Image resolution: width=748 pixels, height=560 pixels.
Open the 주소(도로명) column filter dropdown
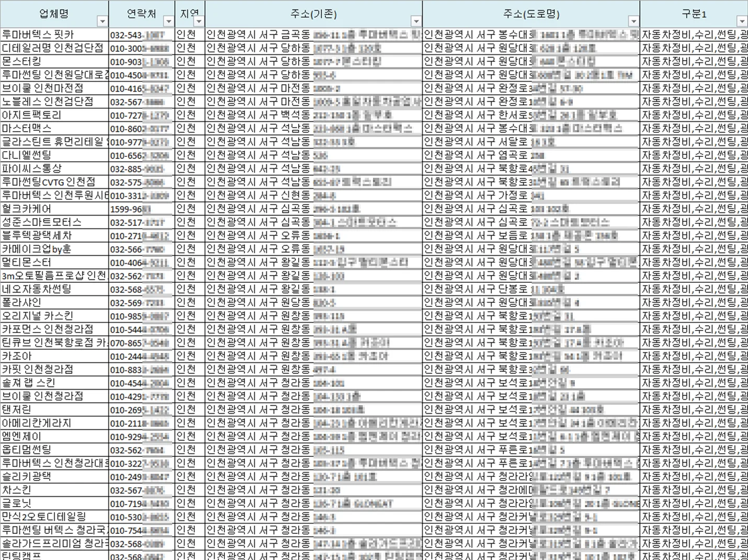coord(633,21)
